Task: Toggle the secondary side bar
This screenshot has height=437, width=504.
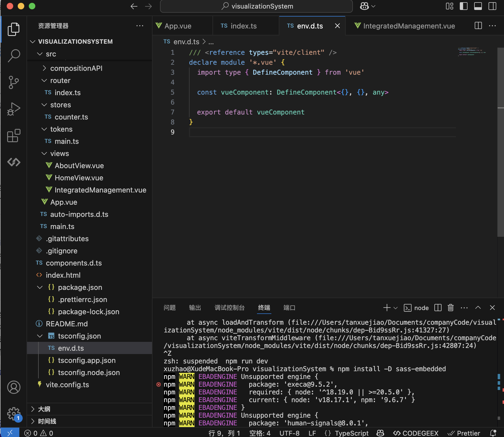Action: [492, 6]
